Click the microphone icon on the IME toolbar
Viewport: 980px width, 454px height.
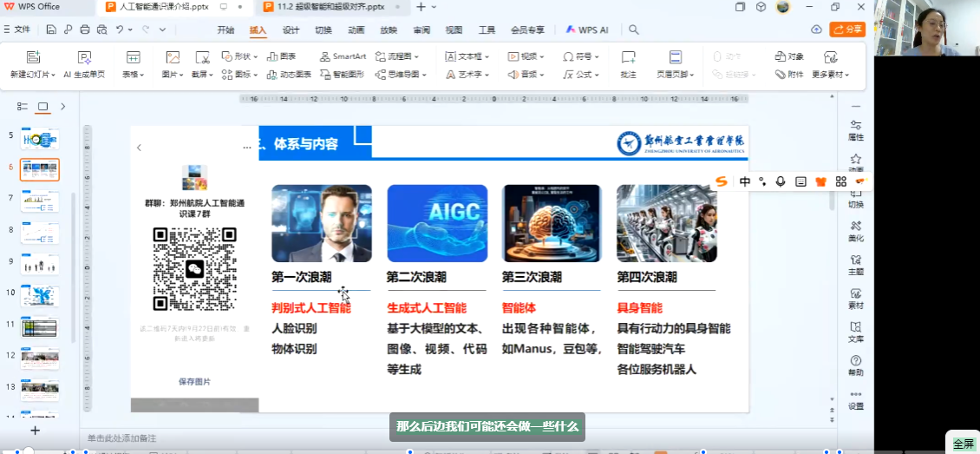click(x=781, y=181)
